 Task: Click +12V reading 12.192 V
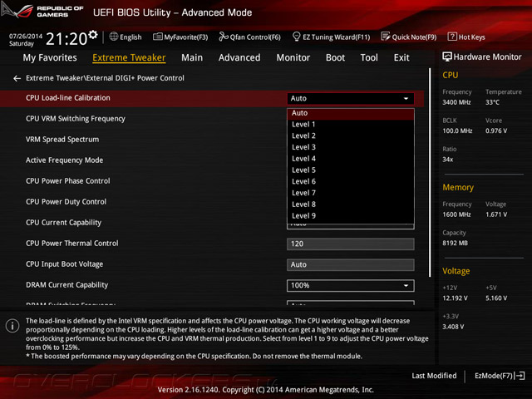tap(455, 298)
